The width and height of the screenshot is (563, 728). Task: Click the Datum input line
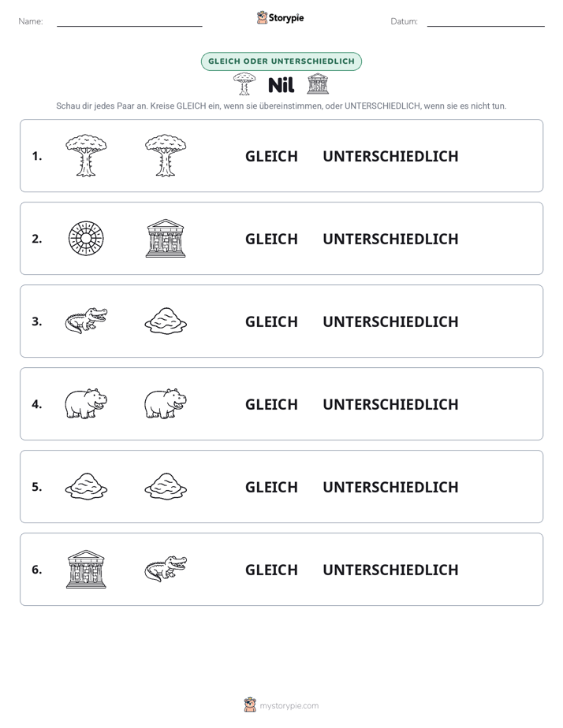(x=486, y=22)
